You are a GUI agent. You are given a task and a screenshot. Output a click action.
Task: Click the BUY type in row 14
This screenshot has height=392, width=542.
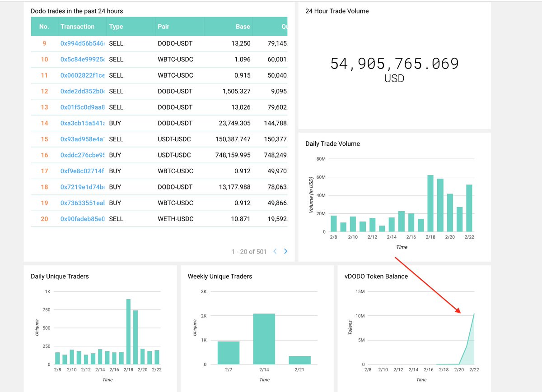[115, 123]
